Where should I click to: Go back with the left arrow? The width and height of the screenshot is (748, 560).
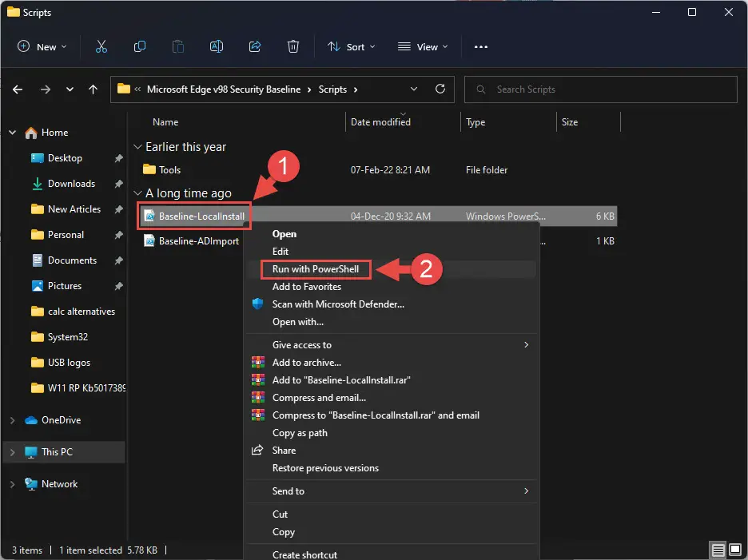18,89
